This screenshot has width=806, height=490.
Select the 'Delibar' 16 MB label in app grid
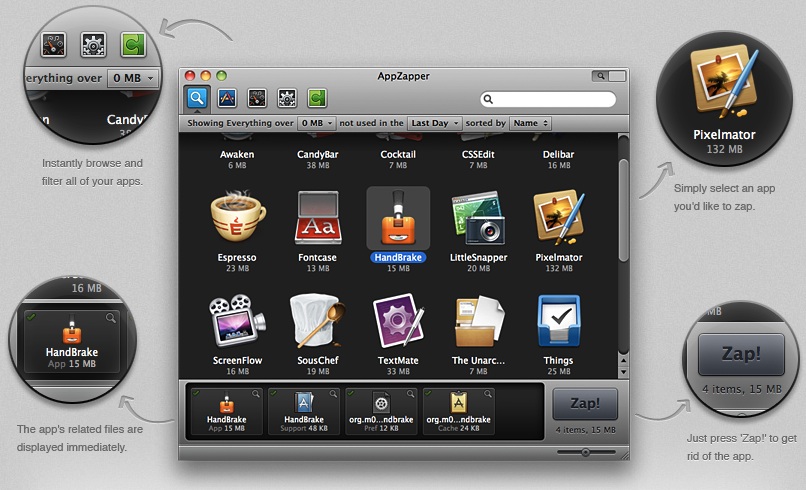tap(559, 154)
